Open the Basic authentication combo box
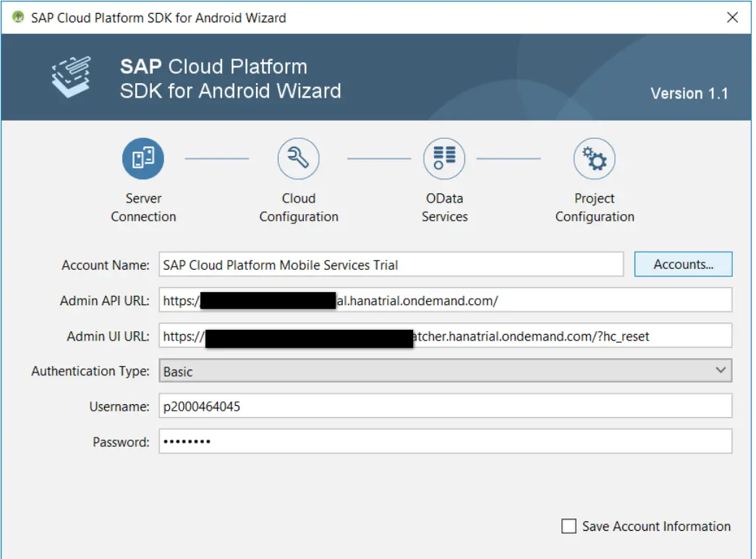 tap(434, 371)
